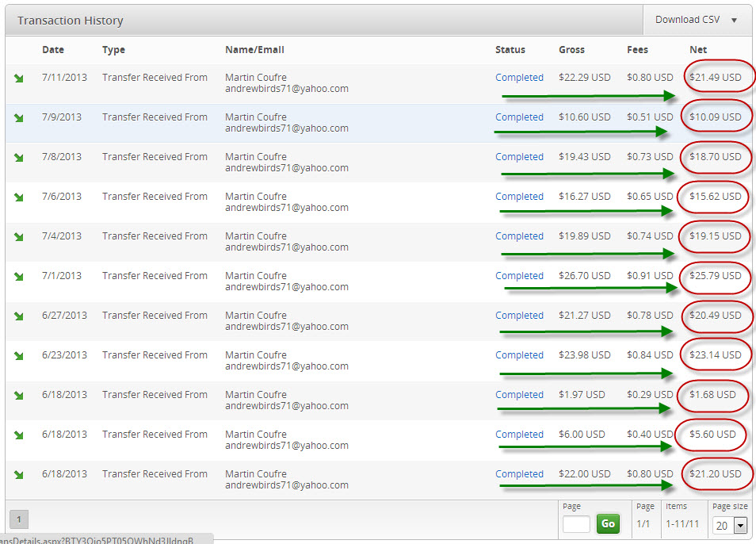Click the Page number input field
The width and height of the screenshot is (756, 544).
tap(576, 524)
